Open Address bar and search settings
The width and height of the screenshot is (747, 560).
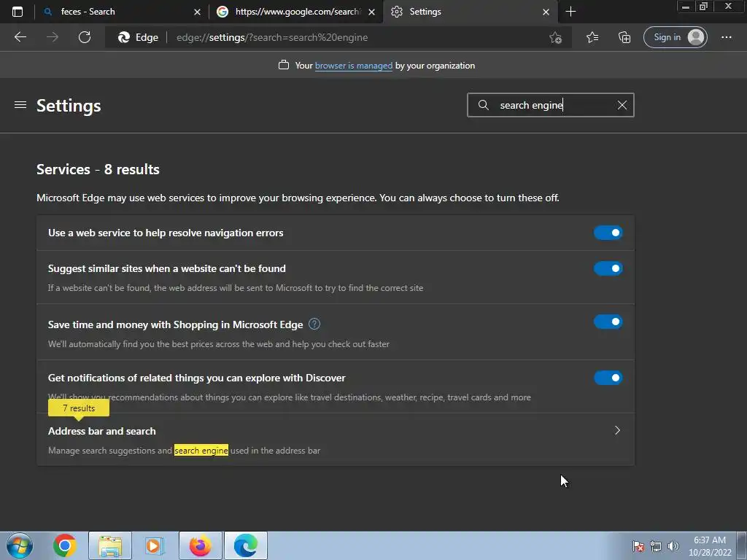pos(336,440)
